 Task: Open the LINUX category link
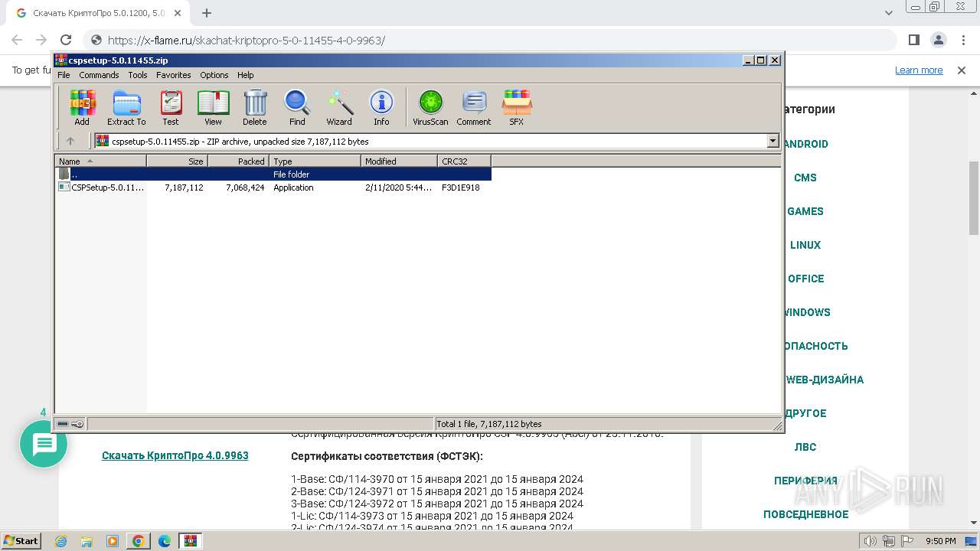[x=805, y=245]
